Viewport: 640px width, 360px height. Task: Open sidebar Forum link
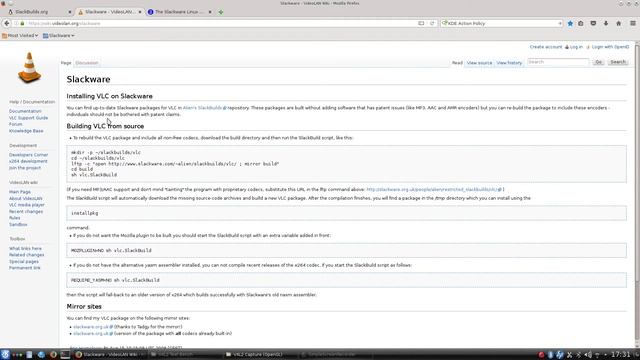16,124
